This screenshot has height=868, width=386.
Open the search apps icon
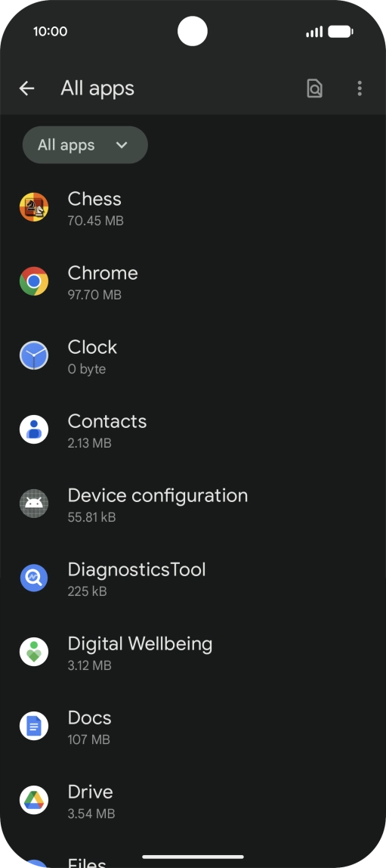coord(314,88)
